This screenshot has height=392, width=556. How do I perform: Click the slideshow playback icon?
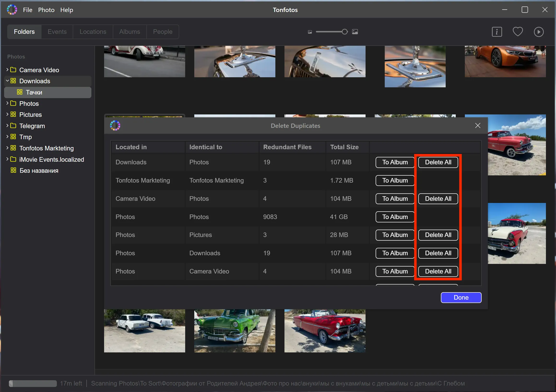pyautogui.click(x=539, y=31)
